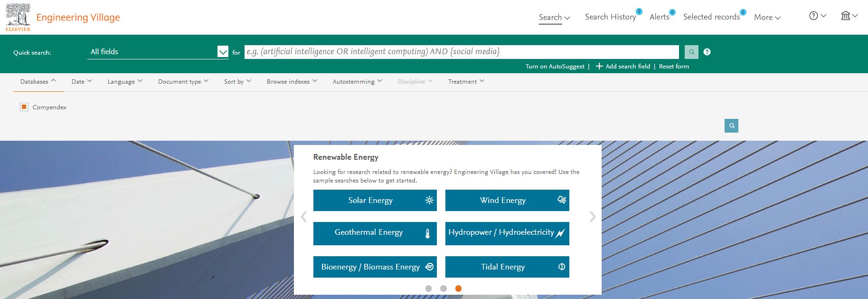The width and height of the screenshot is (868, 299).
Task: Expand Browse indexes
Action: click(x=292, y=81)
